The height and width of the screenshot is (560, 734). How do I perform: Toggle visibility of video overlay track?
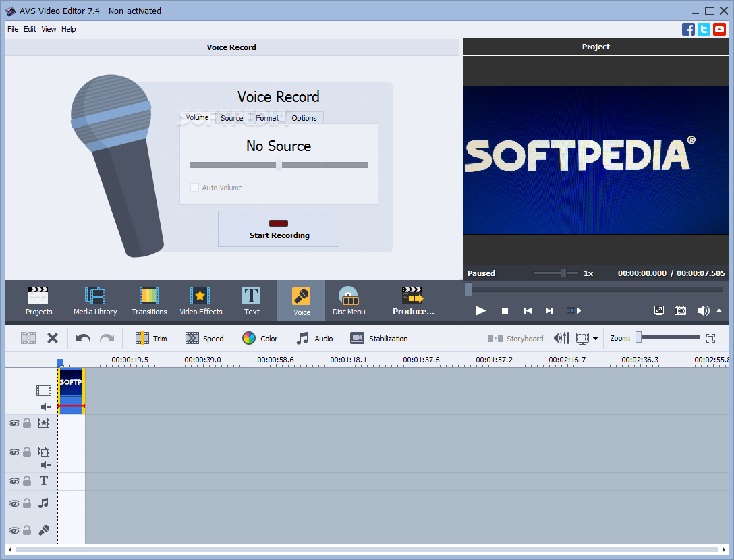pos(15,452)
